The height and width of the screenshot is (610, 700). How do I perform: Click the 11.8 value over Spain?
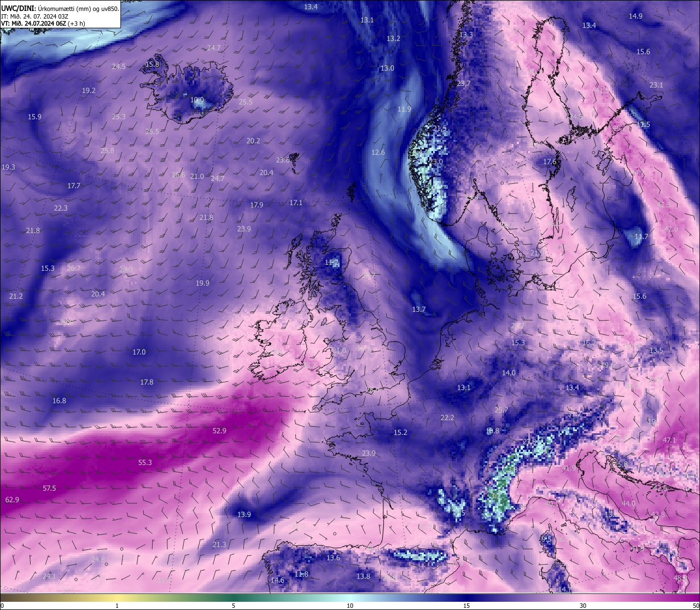[301, 574]
